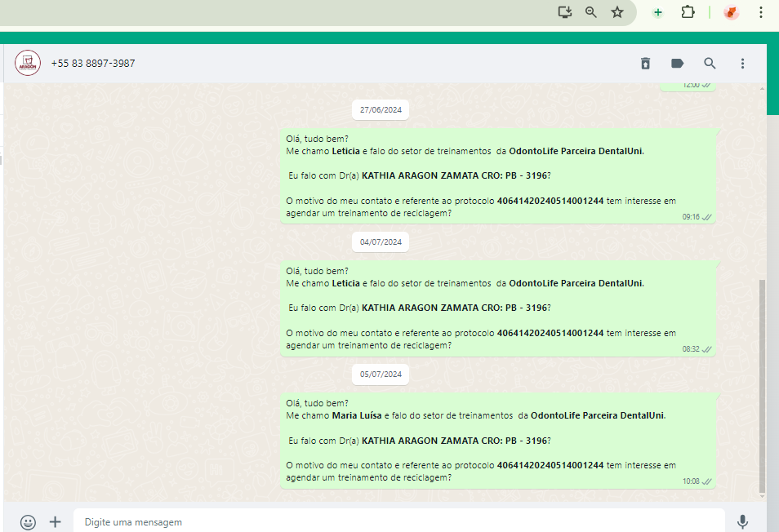779x532 pixels.
Task: Click the plus attach icon beside message box
Action: pyautogui.click(x=56, y=521)
